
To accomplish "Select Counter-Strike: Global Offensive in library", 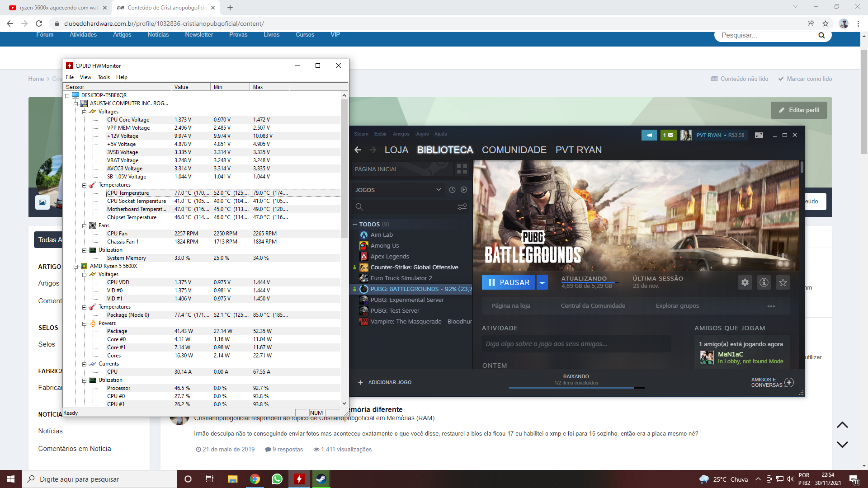I will [414, 267].
